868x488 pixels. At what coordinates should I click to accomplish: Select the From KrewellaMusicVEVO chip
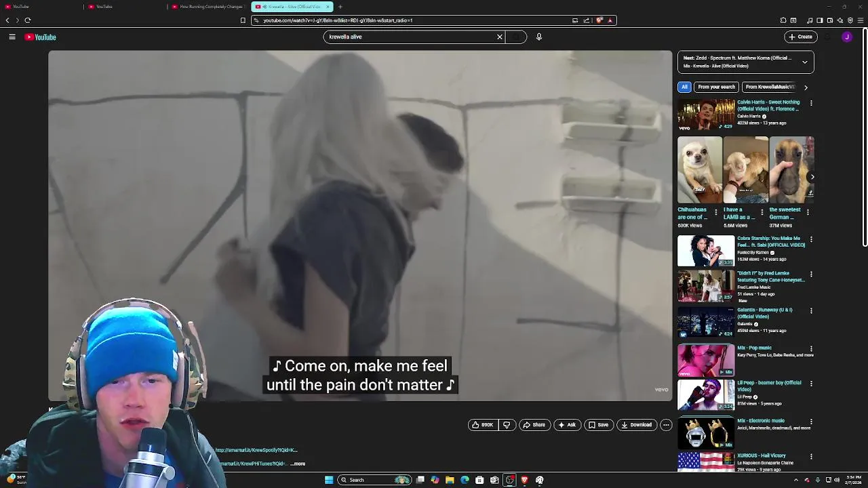(769, 87)
